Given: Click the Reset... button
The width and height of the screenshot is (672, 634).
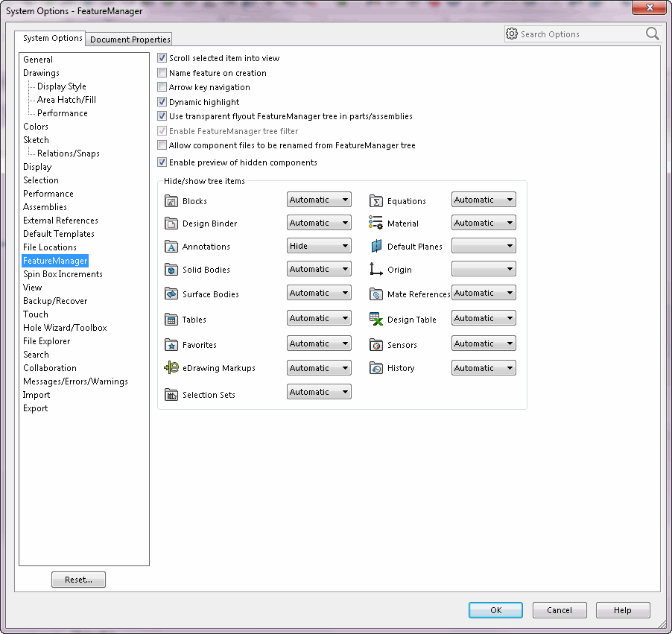Looking at the screenshot, I should pyautogui.click(x=78, y=579).
